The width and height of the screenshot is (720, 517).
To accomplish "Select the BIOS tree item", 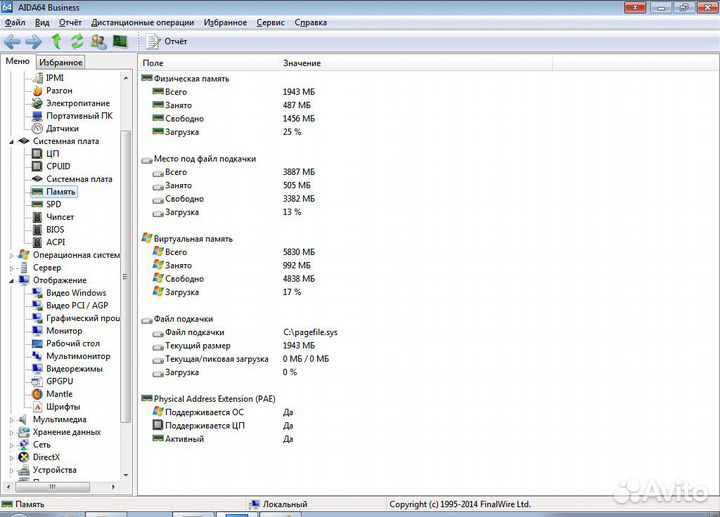I will point(55,229).
